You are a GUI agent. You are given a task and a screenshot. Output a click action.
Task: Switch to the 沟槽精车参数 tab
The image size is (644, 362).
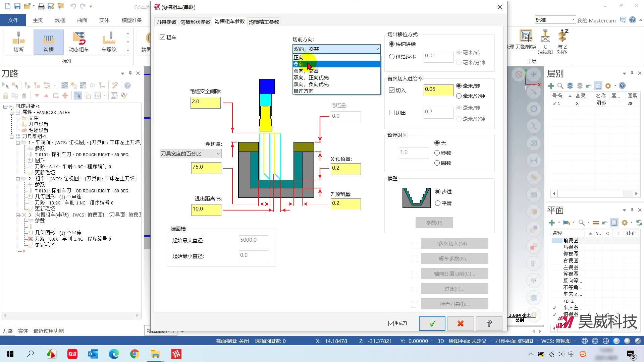point(264,22)
